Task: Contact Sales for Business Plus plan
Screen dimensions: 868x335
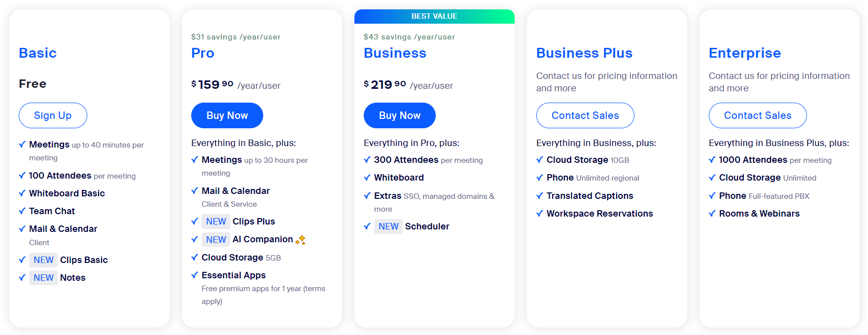Action: 585,115
